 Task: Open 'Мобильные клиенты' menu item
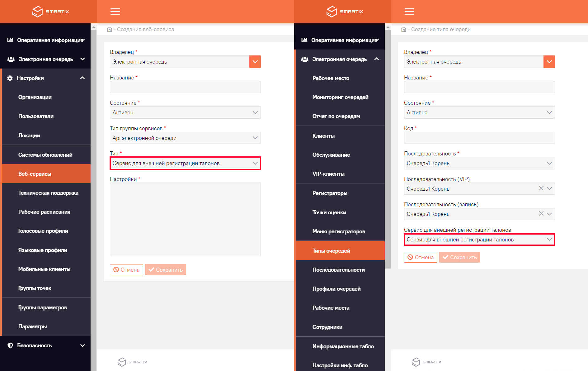click(46, 269)
